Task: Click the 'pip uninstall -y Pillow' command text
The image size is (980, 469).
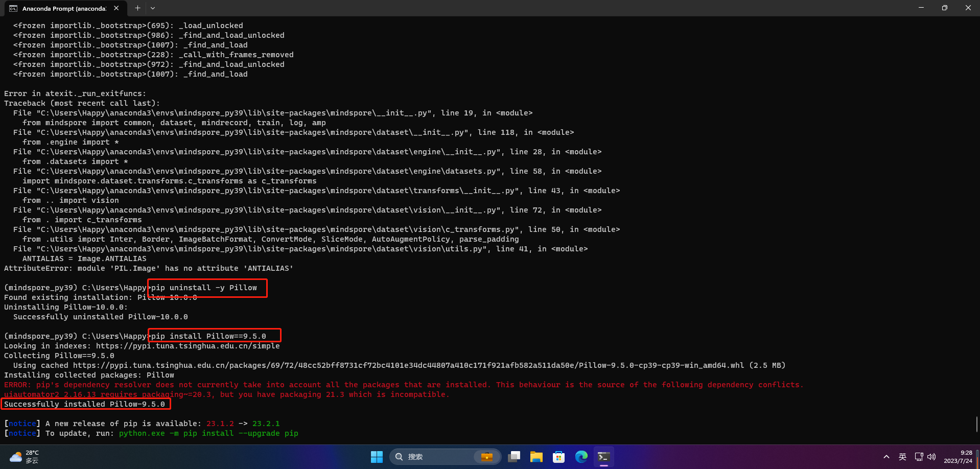Action: tap(204, 288)
